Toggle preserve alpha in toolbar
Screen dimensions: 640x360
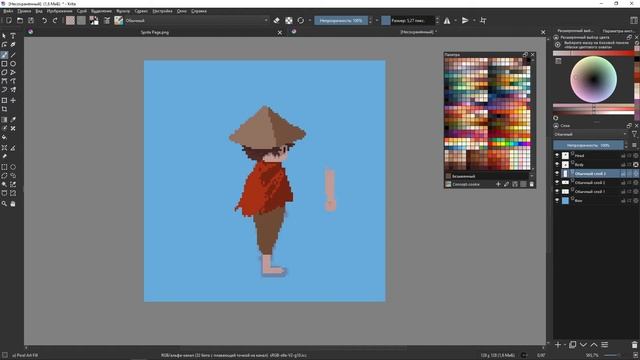[x=289, y=20]
